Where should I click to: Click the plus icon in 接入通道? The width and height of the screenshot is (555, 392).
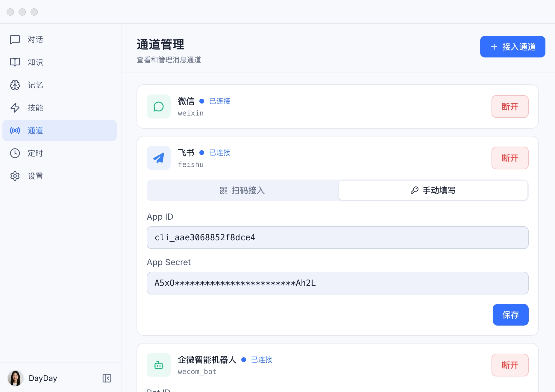click(x=494, y=47)
